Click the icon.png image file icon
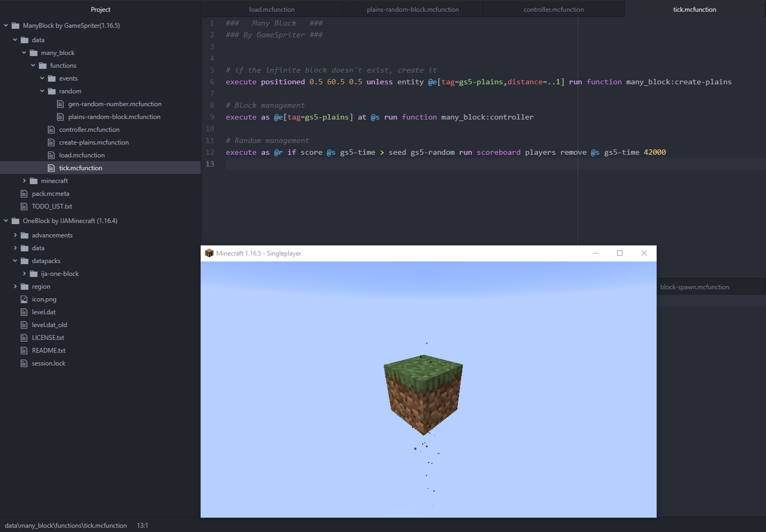Screen dimensions: 766x532 tap(23, 299)
